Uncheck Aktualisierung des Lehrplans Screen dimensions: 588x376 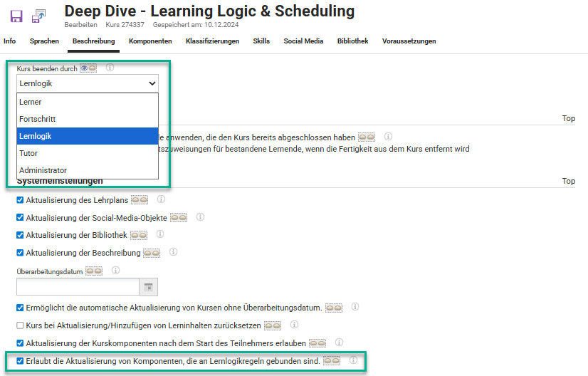(x=20, y=200)
